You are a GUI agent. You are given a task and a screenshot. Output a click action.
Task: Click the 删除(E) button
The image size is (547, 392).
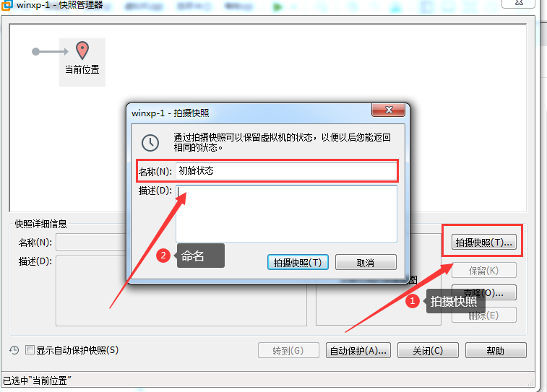(x=484, y=315)
